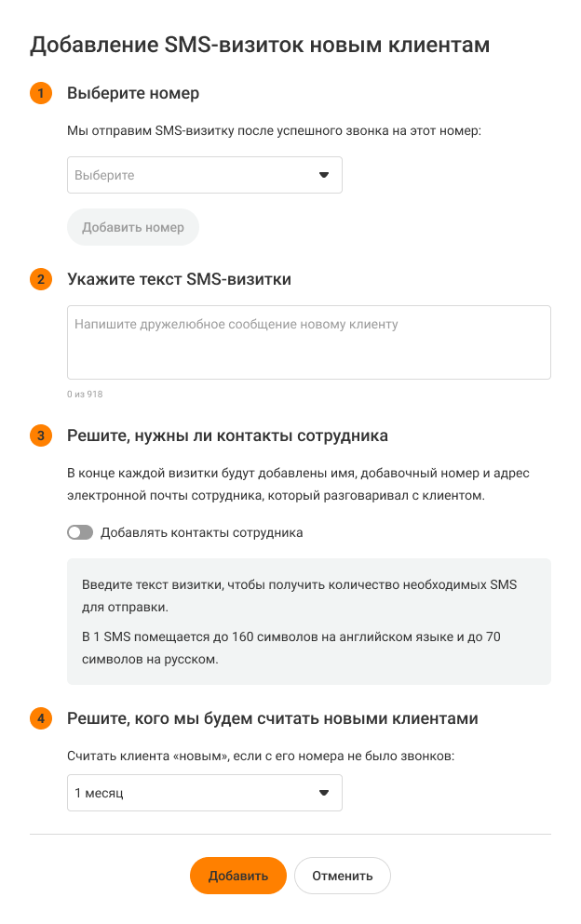The width and height of the screenshot is (581, 924).
Task: Enable the employee contacts toggle switch
Action: coord(80,533)
